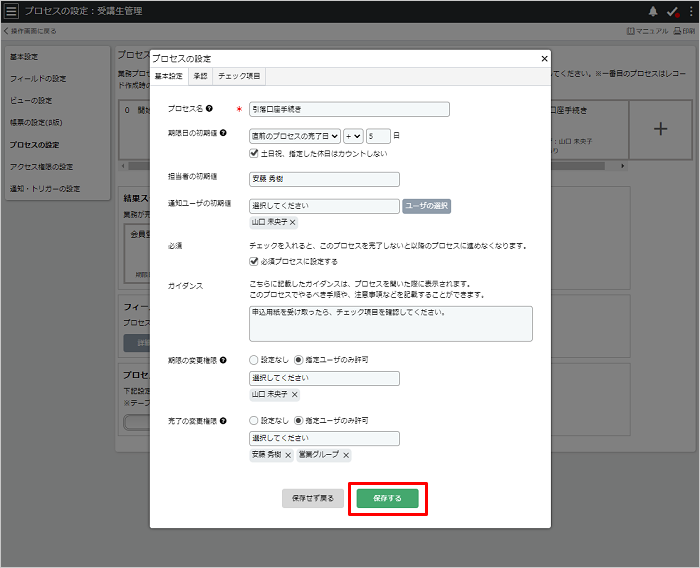Select 設定なし for 期限の変更権限

(254, 359)
